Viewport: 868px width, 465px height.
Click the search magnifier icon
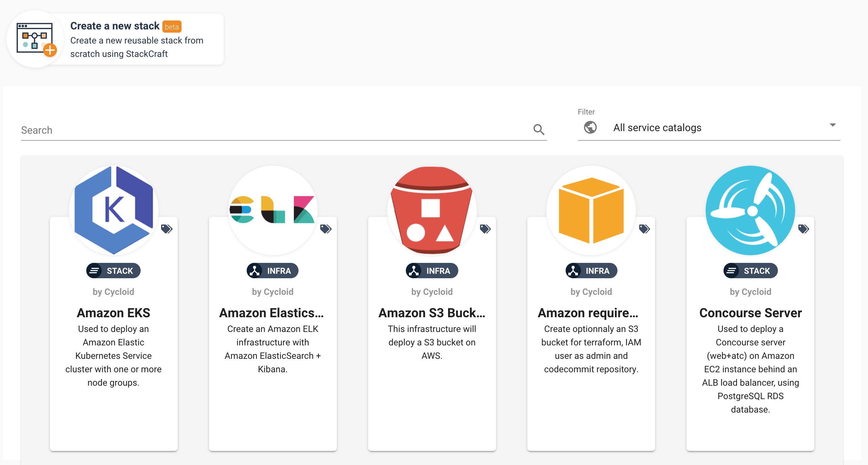pos(539,130)
